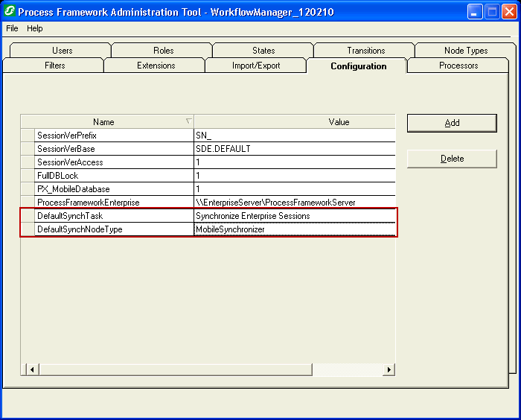Click the application icon in title bar

[x=10, y=11]
